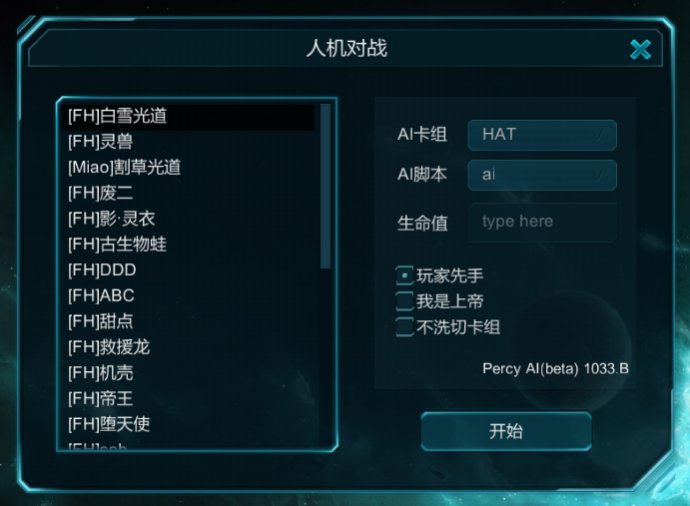Select the [FH]白雪光道 deck
Viewport: 690px width, 506px height.
pyautogui.click(x=118, y=116)
